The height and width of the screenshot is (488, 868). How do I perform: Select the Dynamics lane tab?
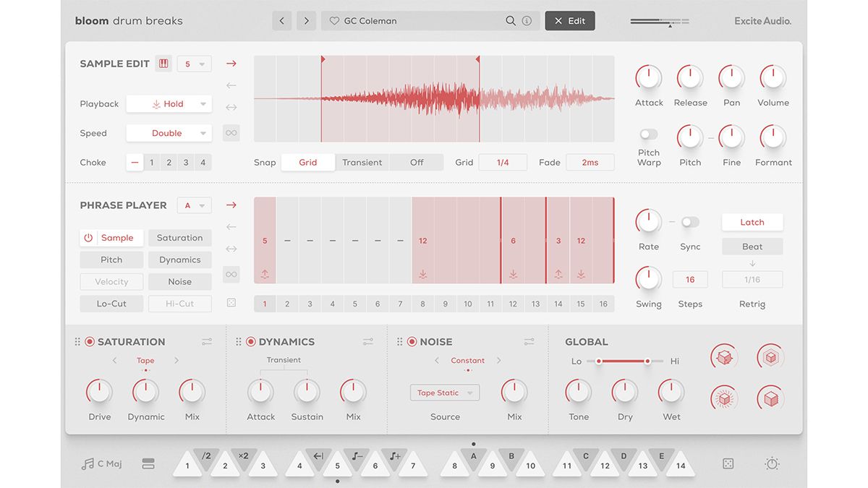(x=180, y=260)
